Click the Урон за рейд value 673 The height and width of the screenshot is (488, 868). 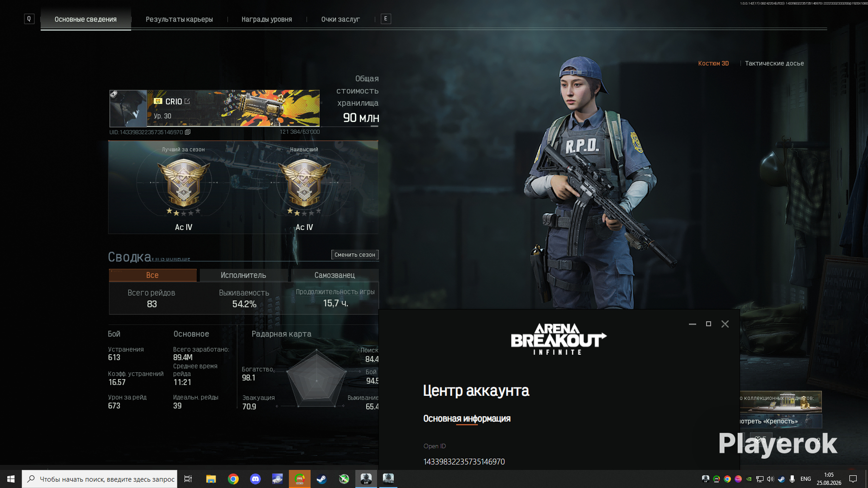(x=114, y=406)
